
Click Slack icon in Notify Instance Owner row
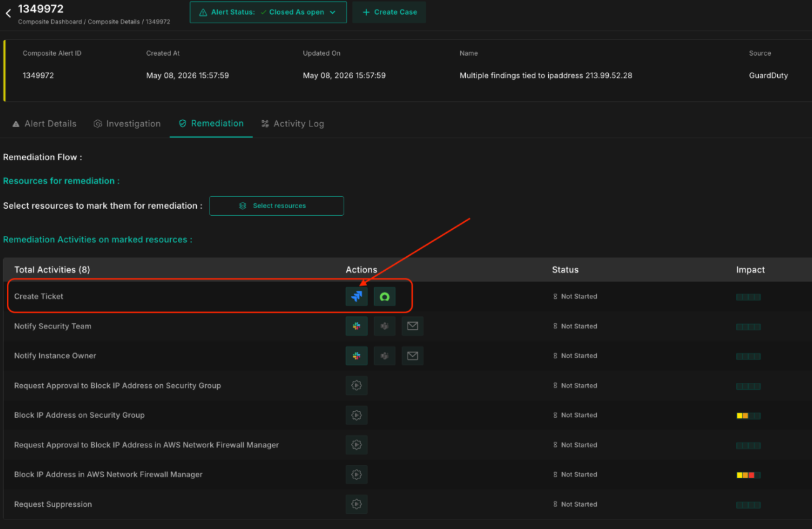point(356,356)
